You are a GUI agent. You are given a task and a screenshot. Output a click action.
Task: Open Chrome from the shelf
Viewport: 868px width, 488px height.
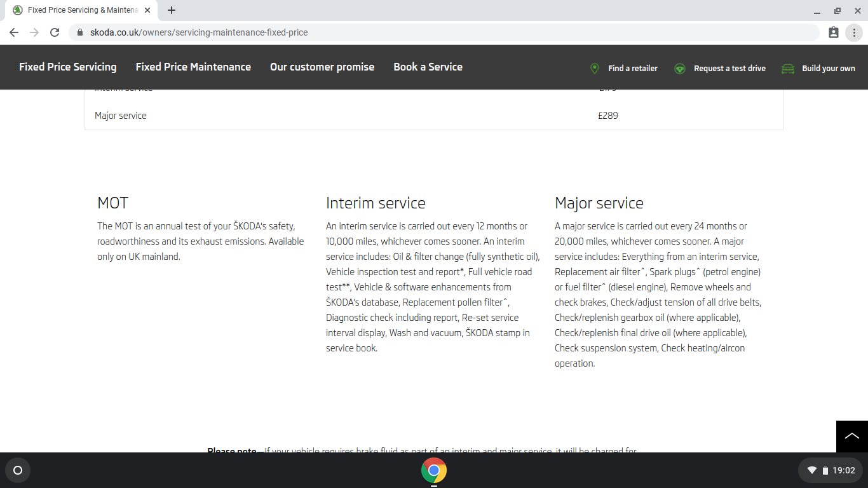coord(434,470)
